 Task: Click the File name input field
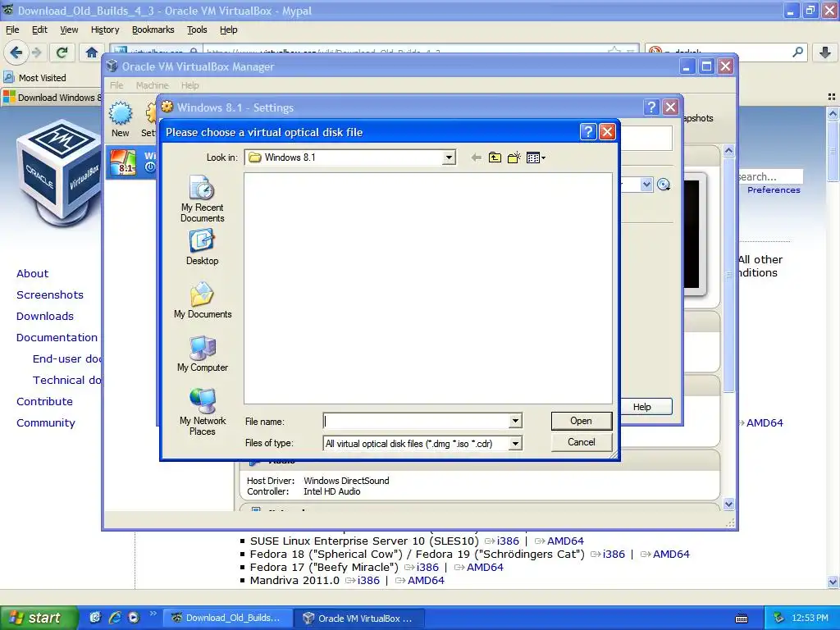click(x=416, y=421)
